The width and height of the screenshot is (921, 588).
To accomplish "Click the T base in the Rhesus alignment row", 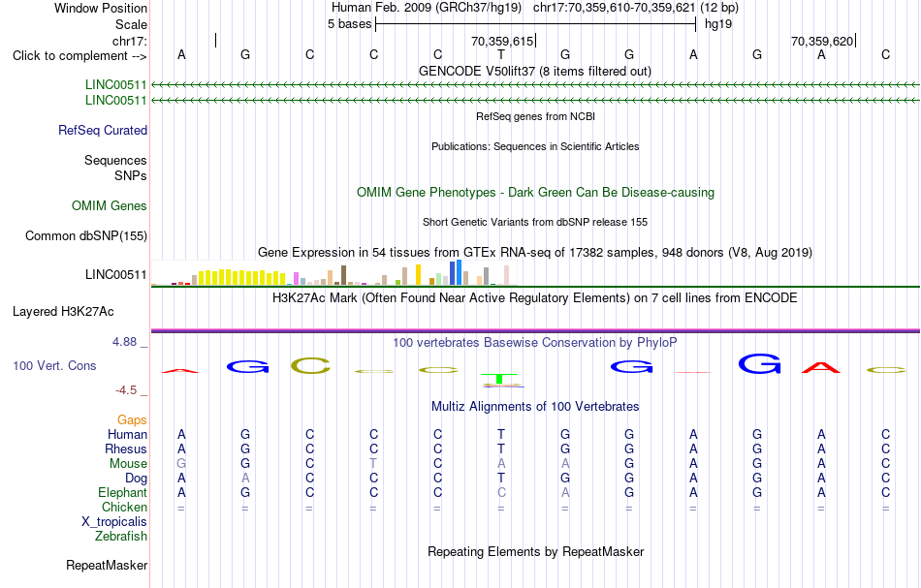I will tap(501, 449).
